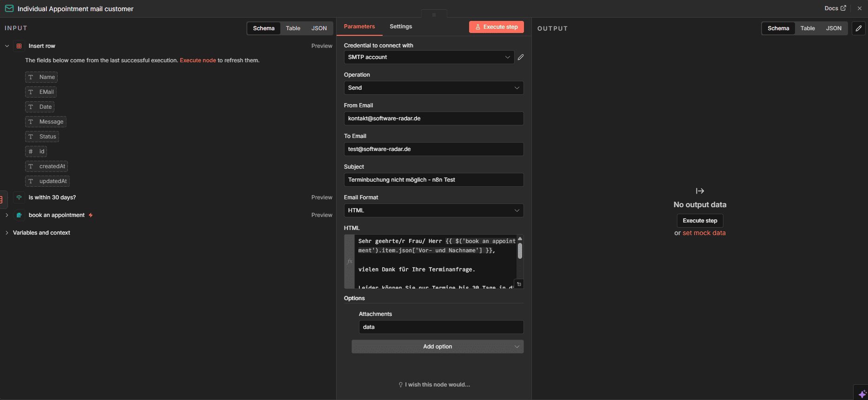Switch input view to Table

[x=293, y=28]
